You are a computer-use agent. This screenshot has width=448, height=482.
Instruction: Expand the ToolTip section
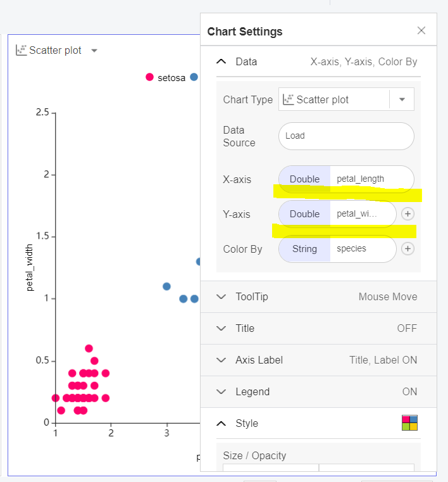click(x=221, y=296)
